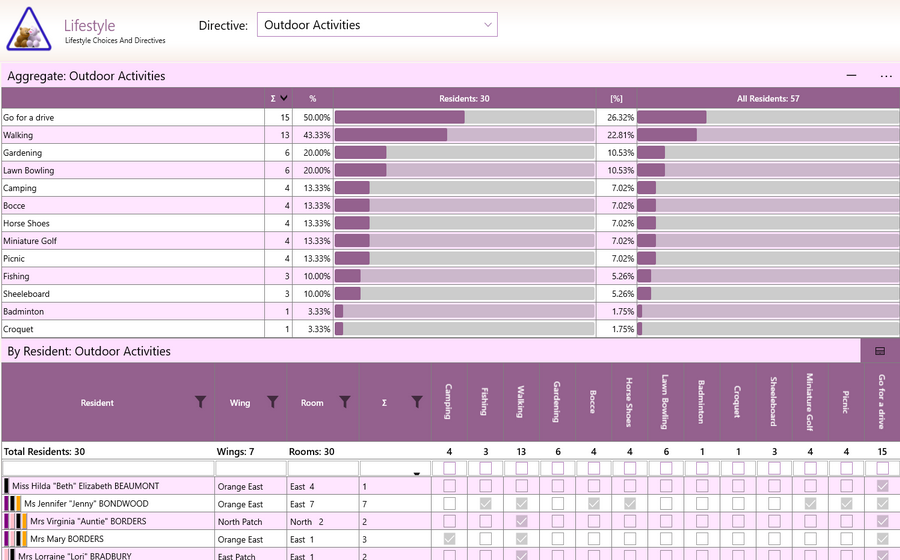This screenshot has height=560, width=900.
Task: Toggle Fishing checkbox for Jennifer BONDWOOD
Action: pyautogui.click(x=486, y=504)
